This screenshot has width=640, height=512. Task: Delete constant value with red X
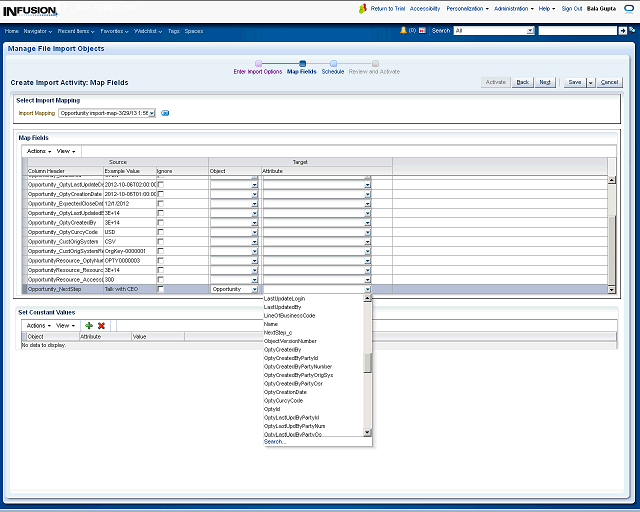pos(101,325)
